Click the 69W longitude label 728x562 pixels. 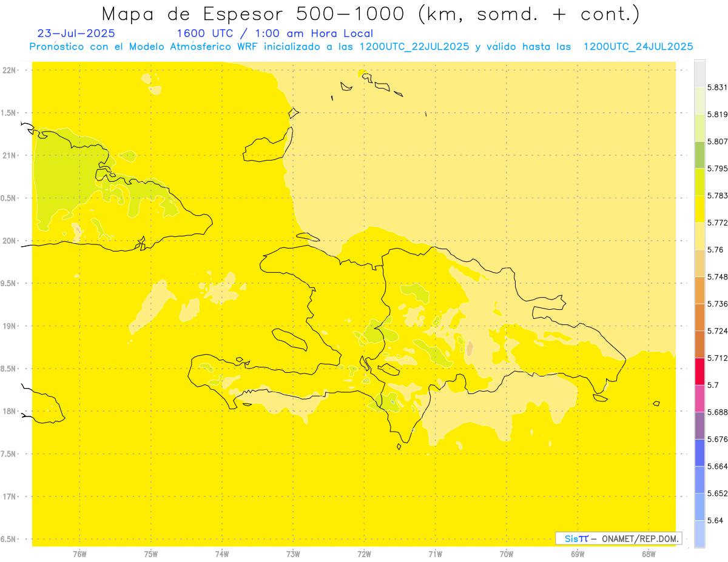578,554
